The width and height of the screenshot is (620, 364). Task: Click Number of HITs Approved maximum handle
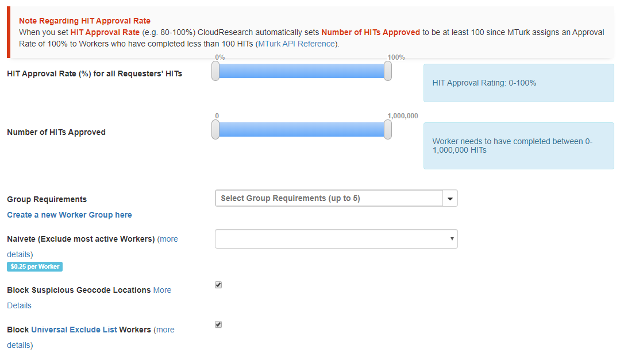388,130
